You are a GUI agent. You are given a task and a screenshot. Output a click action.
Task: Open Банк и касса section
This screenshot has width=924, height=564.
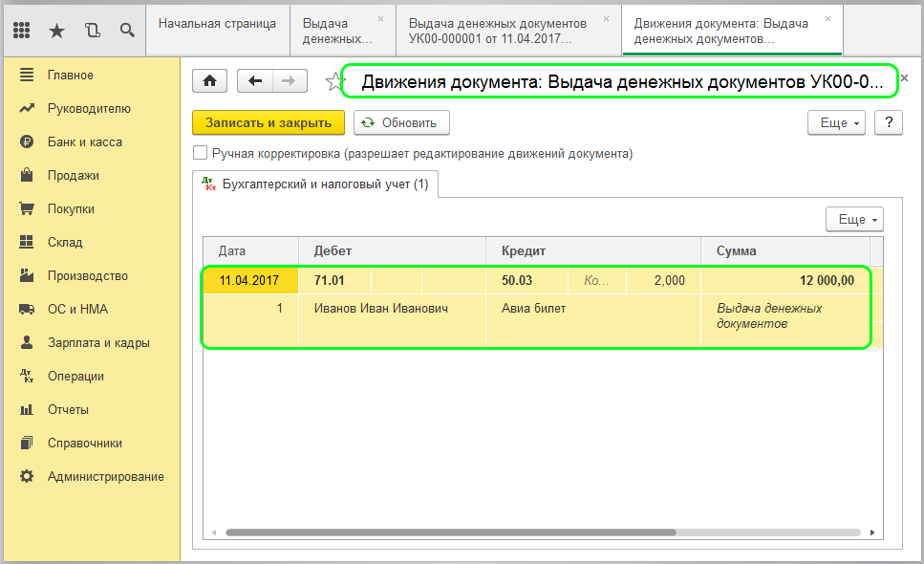(85, 142)
